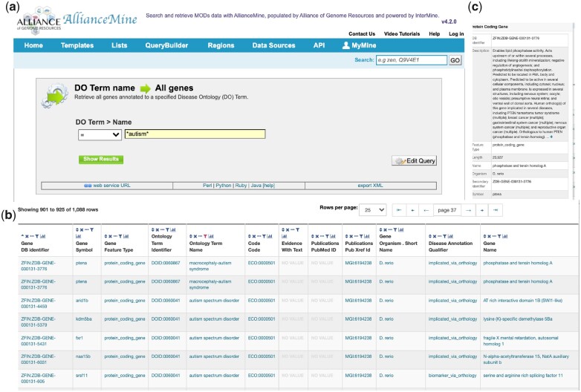Image resolution: width=581 pixels, height=392 pixels.
Task: Sort by Ontology Term Name column
Action: pyautogui.click(x=191, y=236)
